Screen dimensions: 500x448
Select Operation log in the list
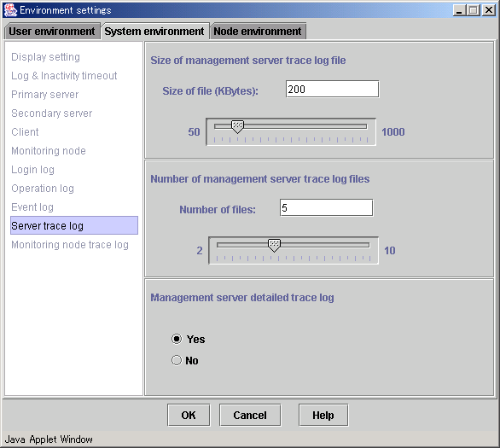[x=43, y=189]
